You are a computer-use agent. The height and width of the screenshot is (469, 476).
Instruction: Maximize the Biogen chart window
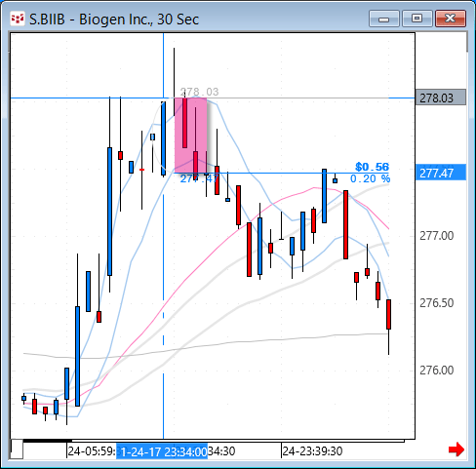417,19
